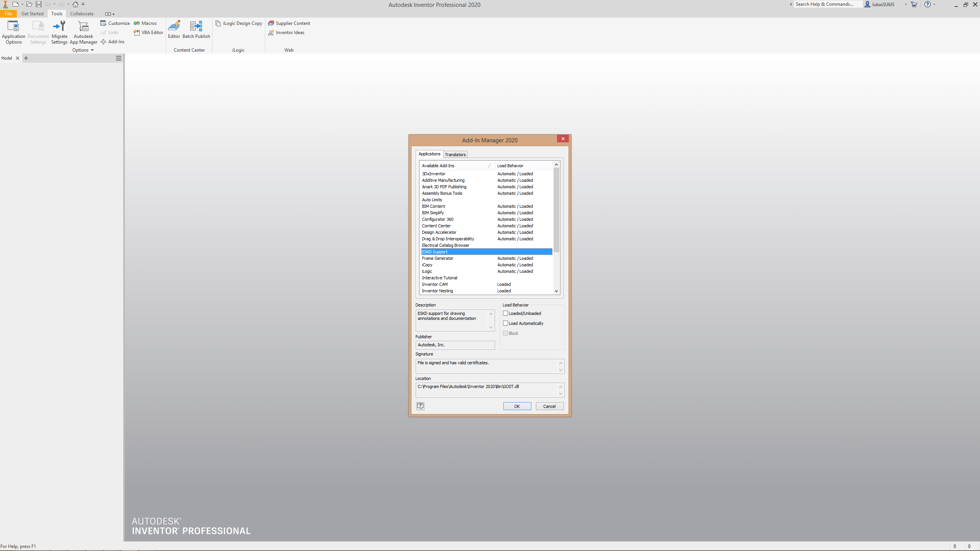This screenshot has width=980, height=551.
Task: Launch the VBA Editor
Action: (148, 33)
